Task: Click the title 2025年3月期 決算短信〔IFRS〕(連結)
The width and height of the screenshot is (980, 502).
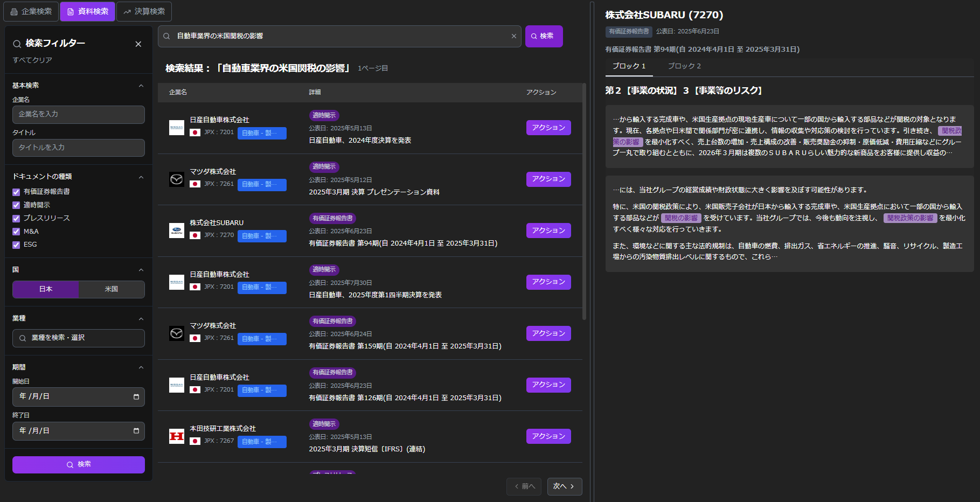Action: [x=367, y=449]
